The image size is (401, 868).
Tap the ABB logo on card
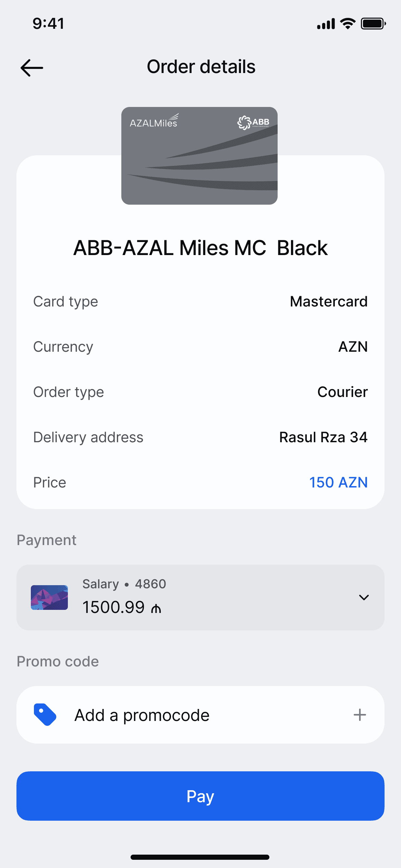coord(253,122)
